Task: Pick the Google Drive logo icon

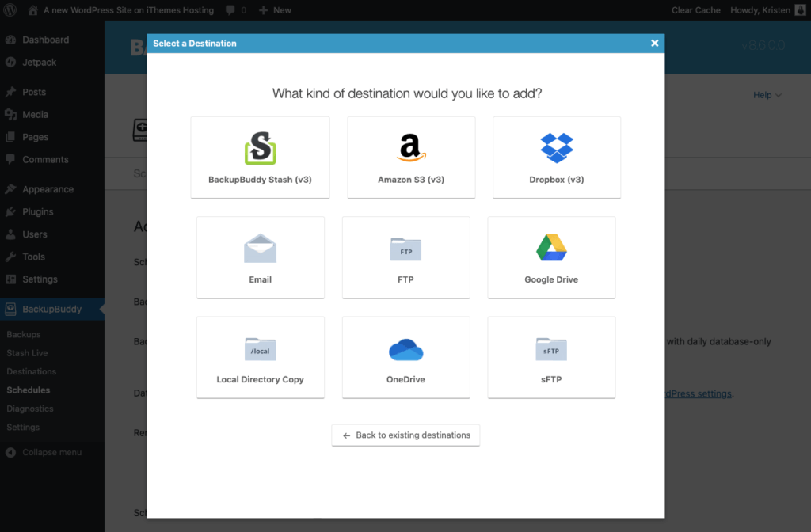Action: [x=551, y=248]
